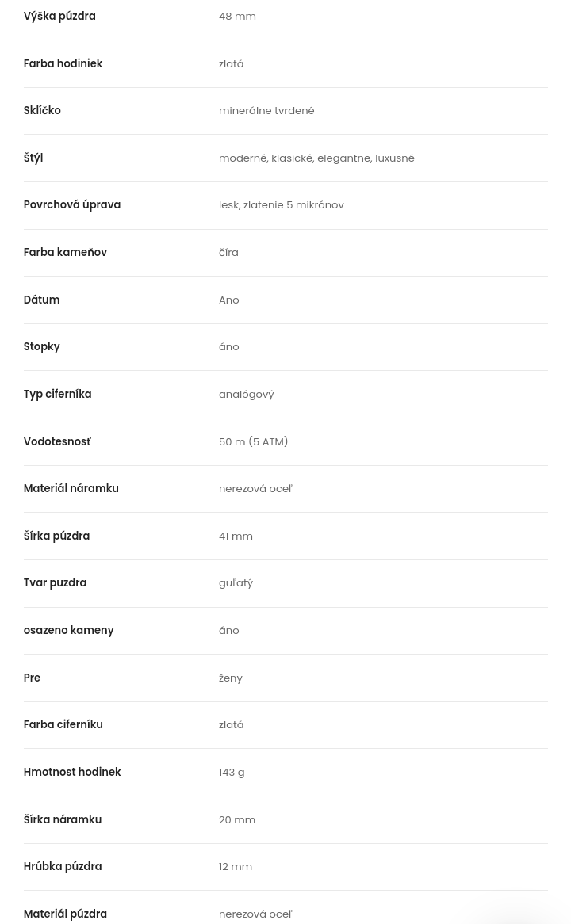Click the 'Materiál náramku' label
This screenshot has height=924, width=571.
tap(71, 488)
